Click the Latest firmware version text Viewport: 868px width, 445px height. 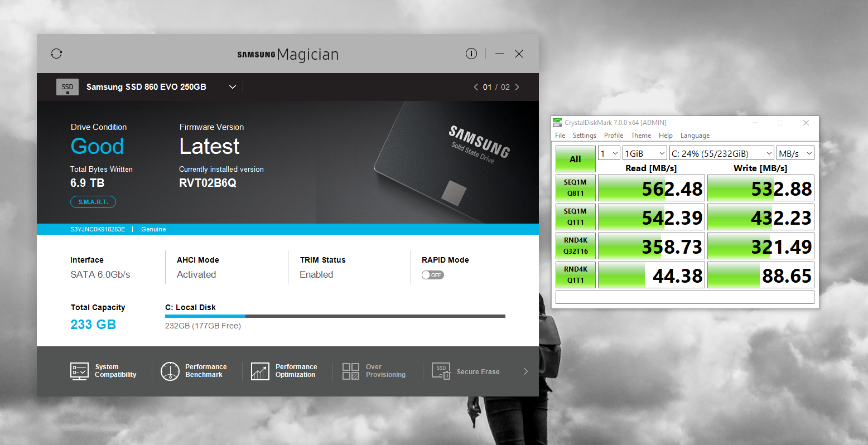tap(209, 146)
